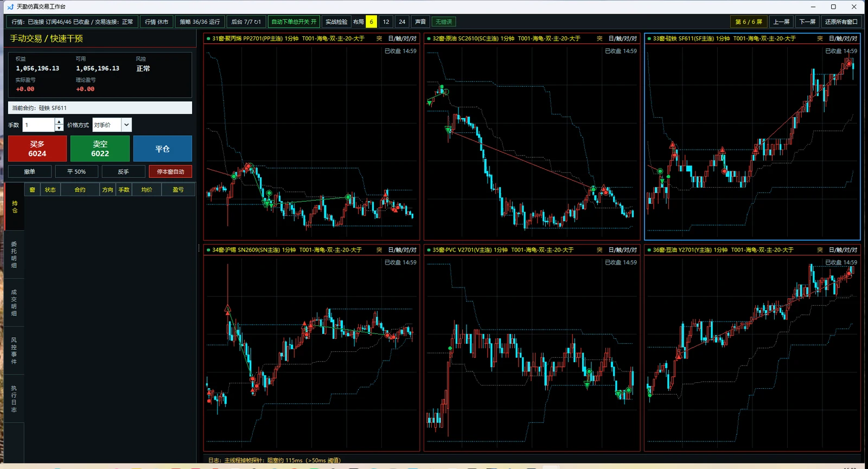Open 日/触/对/对 settings on the 31窗 聚丙烯 chart

[402, 38]
